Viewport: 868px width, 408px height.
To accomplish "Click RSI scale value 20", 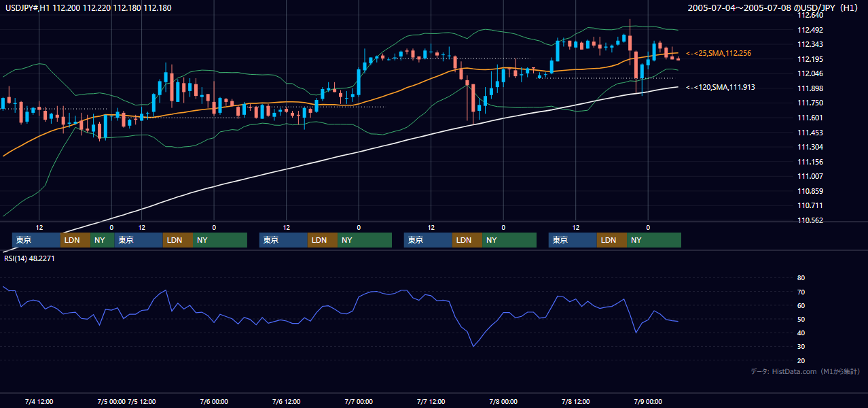I will pos(801,360).
